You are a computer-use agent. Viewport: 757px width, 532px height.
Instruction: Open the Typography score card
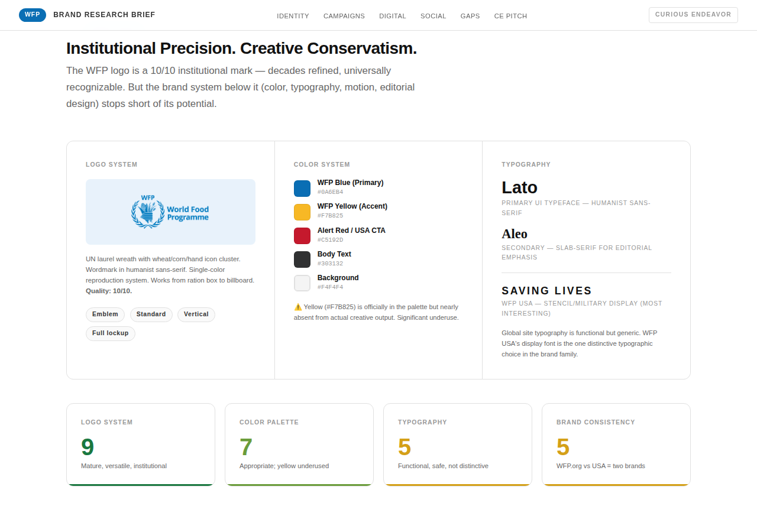click(x=458, y=445)
